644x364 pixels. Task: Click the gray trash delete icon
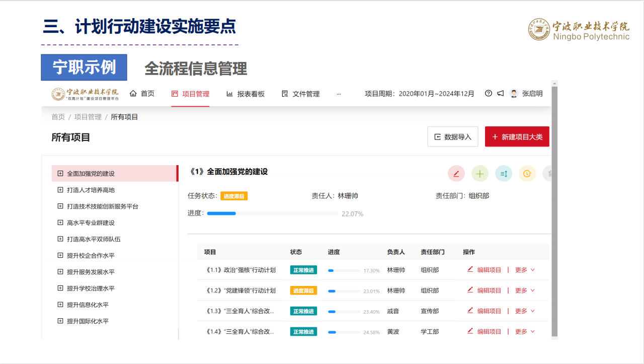coord(548,174)
